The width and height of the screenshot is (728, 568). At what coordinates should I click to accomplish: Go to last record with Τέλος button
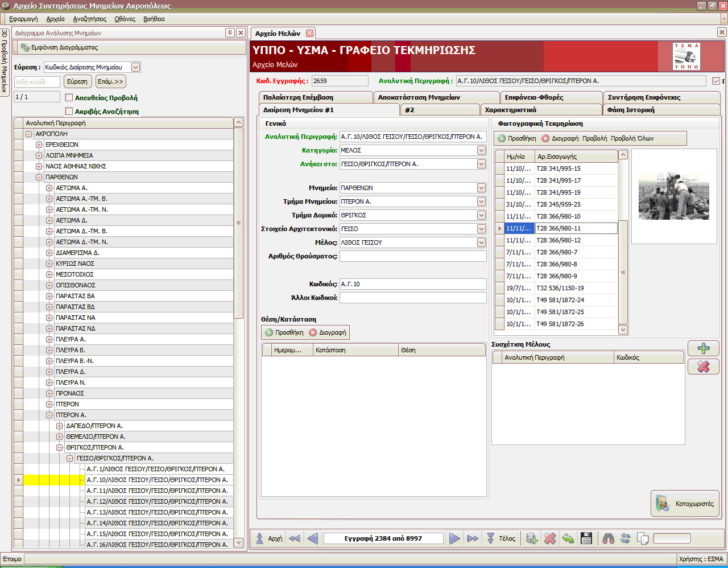click(x=501, y=538)
